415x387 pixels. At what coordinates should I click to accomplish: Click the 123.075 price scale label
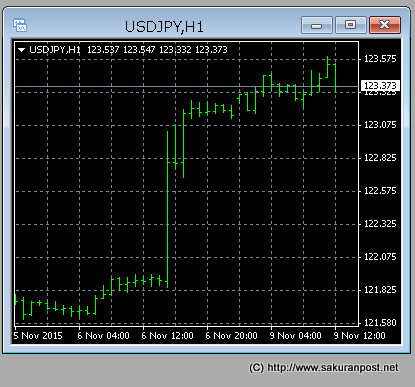pyautogui.click(x=380, y=125)
